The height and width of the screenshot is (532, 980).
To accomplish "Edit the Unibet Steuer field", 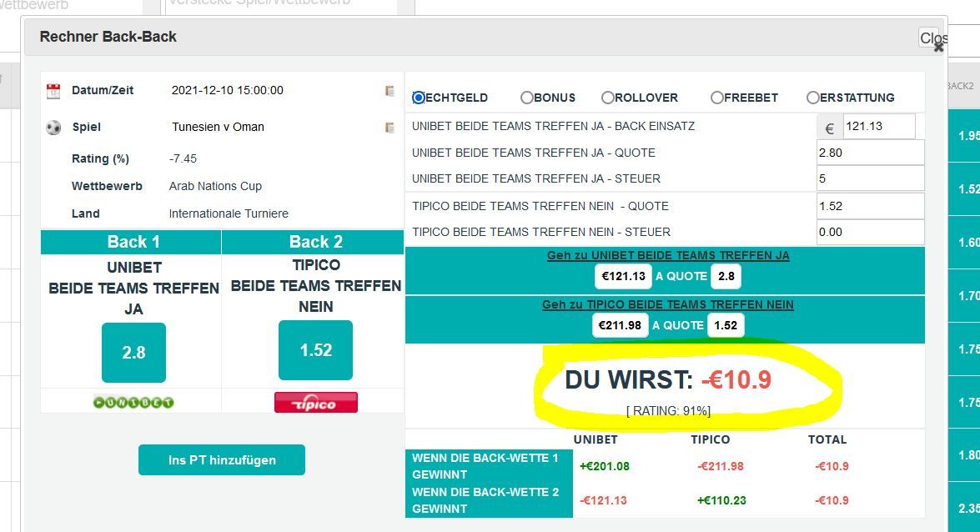I will pyautogui.click(x=870, y=178).
